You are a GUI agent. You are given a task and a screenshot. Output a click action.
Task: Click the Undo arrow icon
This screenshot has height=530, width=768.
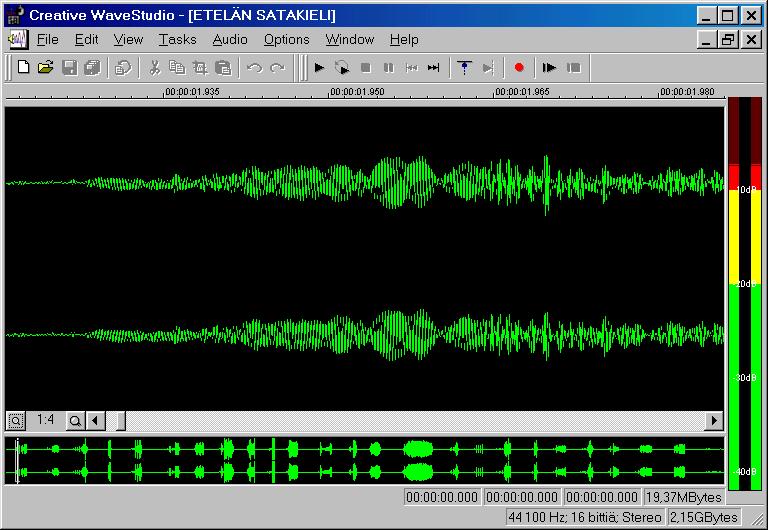point(255,67)
